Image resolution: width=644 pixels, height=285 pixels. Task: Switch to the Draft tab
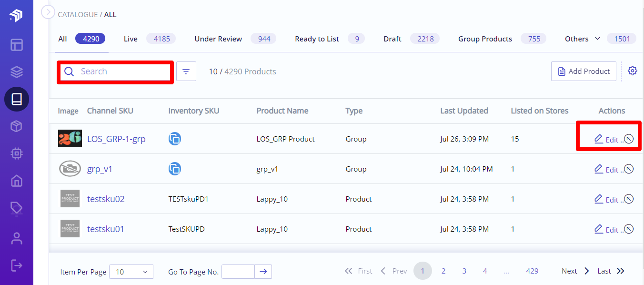pos(412,39)
